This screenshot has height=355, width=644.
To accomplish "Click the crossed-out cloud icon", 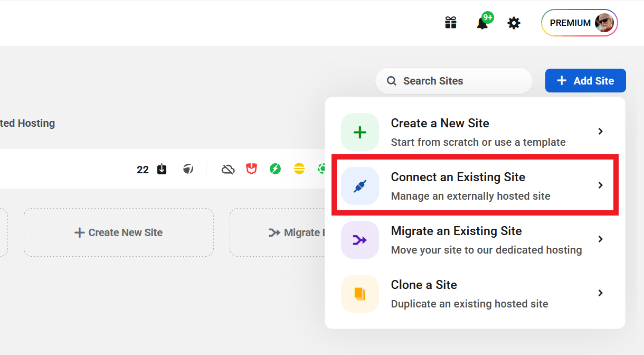I will pyautogui.click(x=228, y=169).
